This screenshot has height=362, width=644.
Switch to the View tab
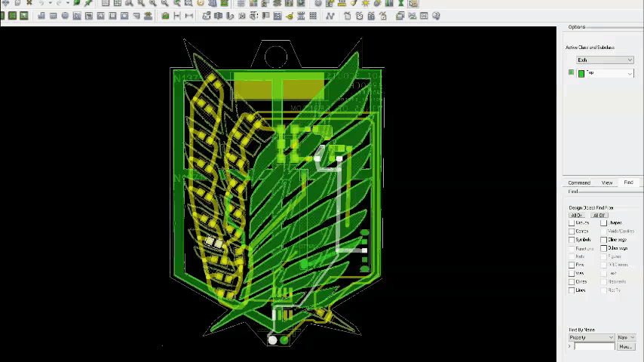(607, 183)
